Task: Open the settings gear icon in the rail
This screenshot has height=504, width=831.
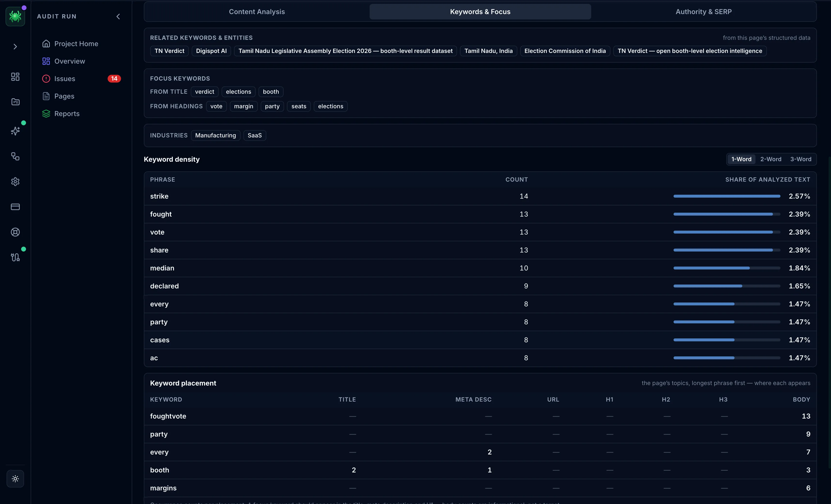Action: [x=15, y=182]
